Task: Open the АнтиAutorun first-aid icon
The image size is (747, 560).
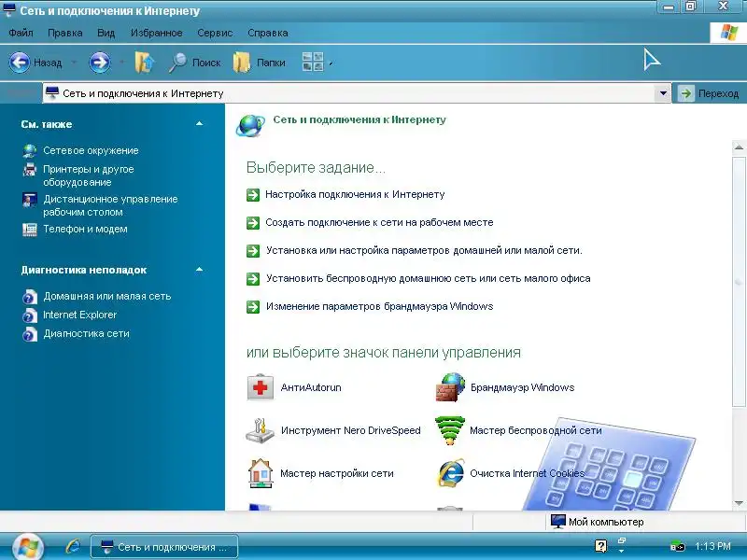Action: coord(261,387)
